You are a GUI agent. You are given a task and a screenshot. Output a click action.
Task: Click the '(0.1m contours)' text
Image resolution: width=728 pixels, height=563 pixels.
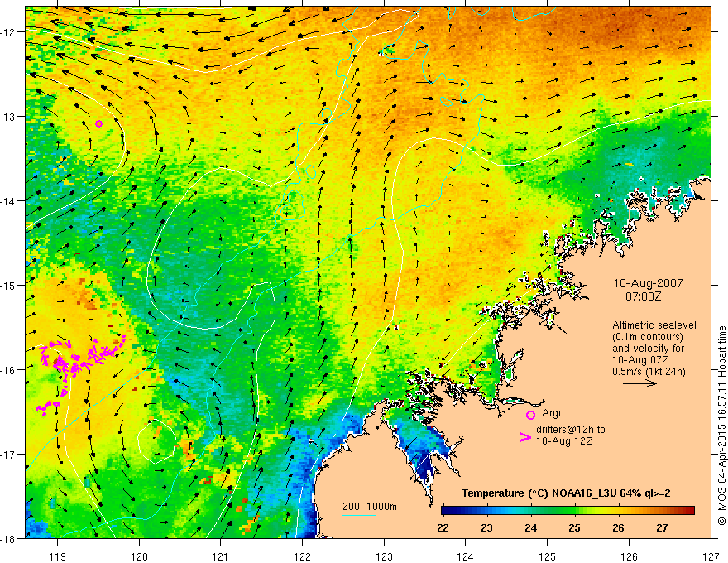click(x=648, y=337)
